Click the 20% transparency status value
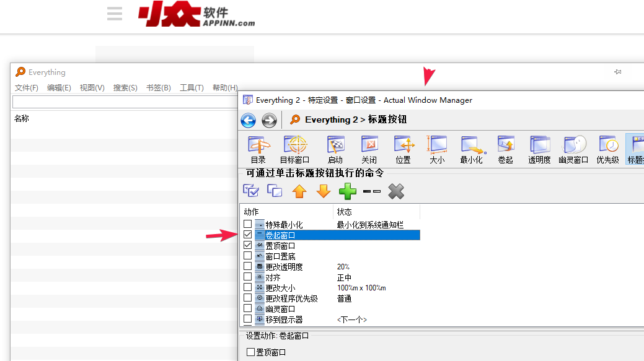This screenshot has width=644, height=361. 343,267
